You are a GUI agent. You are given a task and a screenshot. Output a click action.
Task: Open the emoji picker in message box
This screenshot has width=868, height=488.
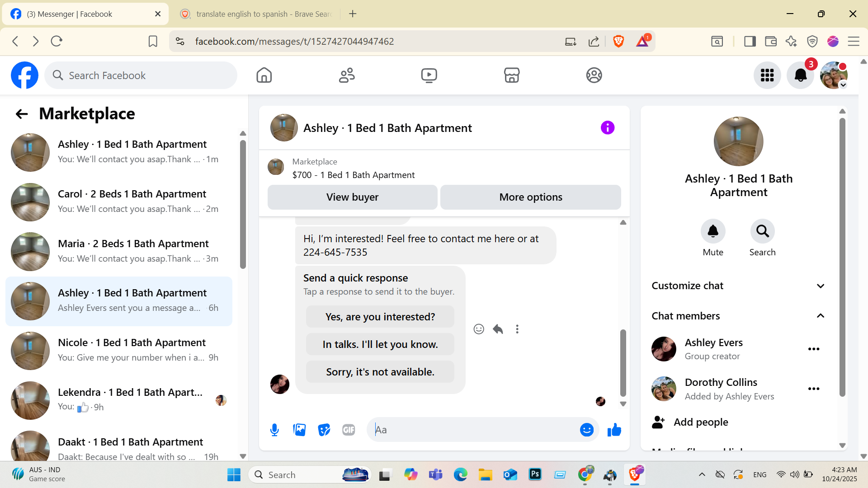click(x=587, y=430)
